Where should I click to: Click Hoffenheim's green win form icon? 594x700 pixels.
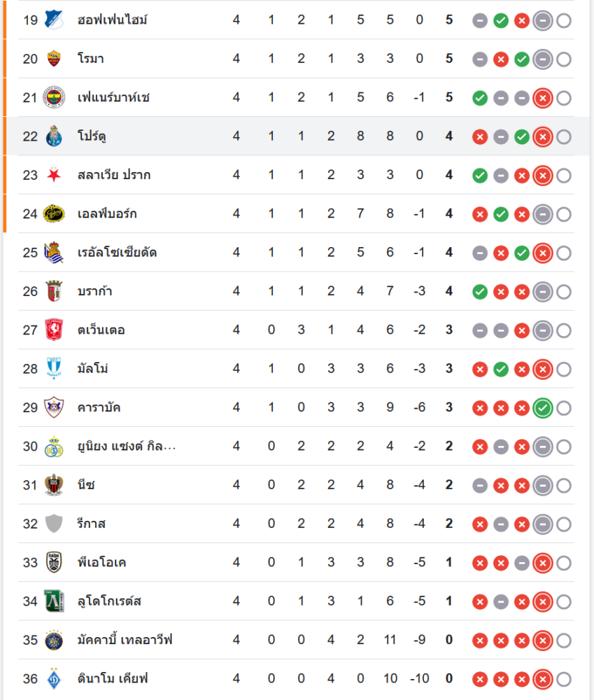(x=500, y=20)
